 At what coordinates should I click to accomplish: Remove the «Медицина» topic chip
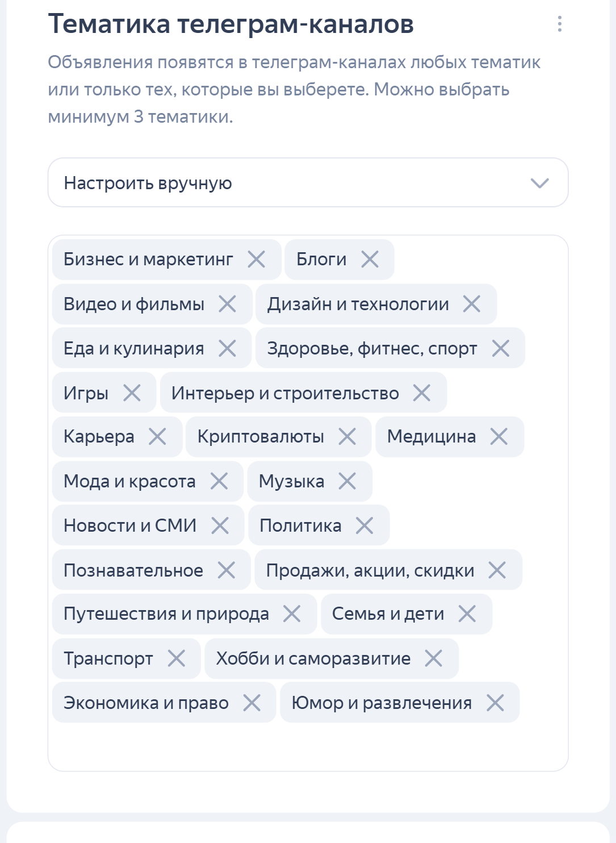[x=498, y=437]
